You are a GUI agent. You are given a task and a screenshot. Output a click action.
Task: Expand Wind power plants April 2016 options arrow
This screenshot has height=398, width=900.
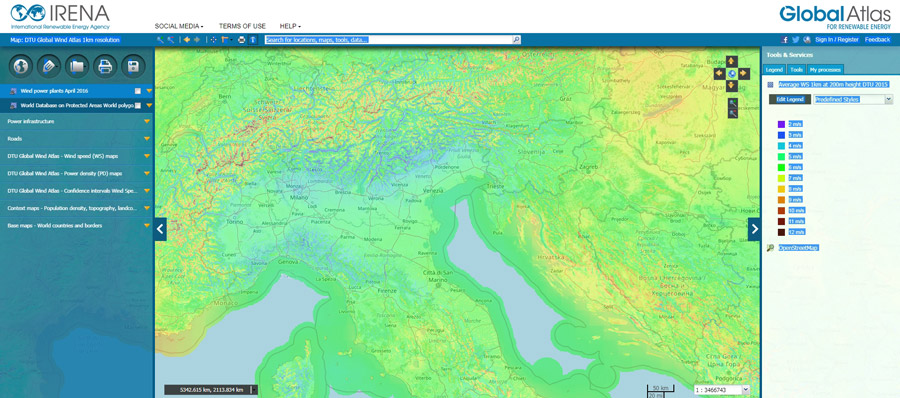click(149, 91)
